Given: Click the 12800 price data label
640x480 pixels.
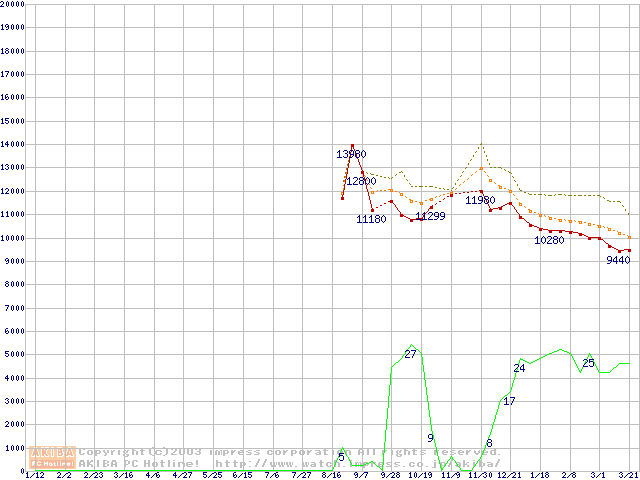Looking at the screenshot, I should [x=361, y=181].
